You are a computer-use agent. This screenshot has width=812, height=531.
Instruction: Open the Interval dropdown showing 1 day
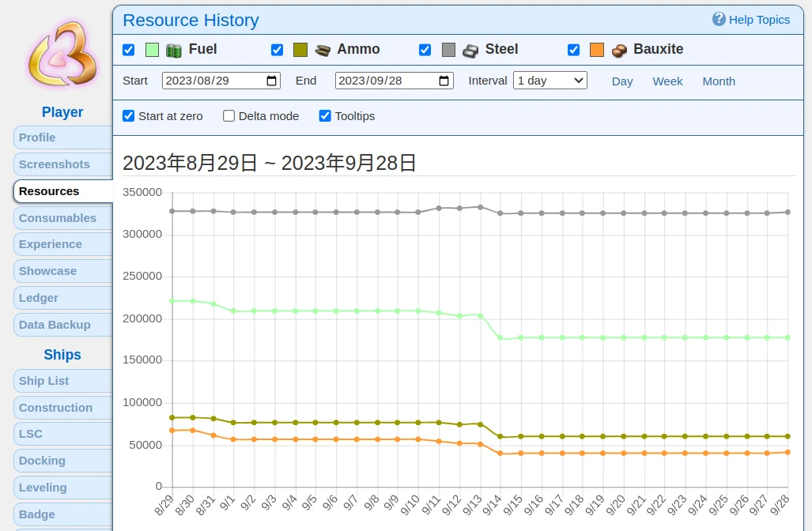(x=550, y=81)
